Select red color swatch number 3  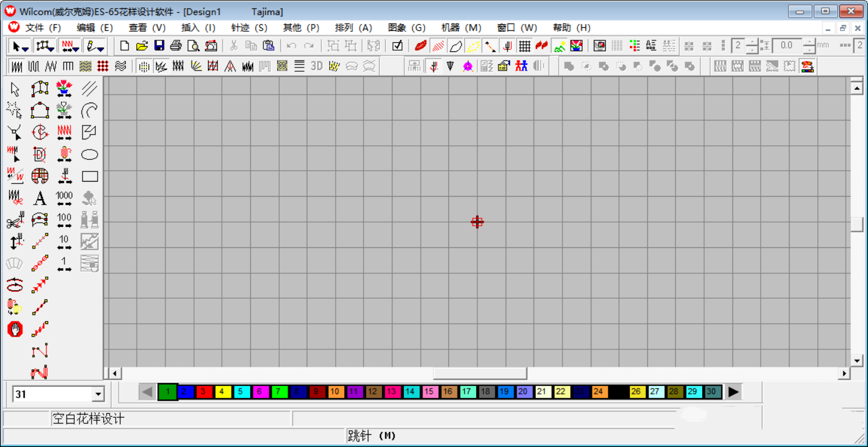pos(204,392)
